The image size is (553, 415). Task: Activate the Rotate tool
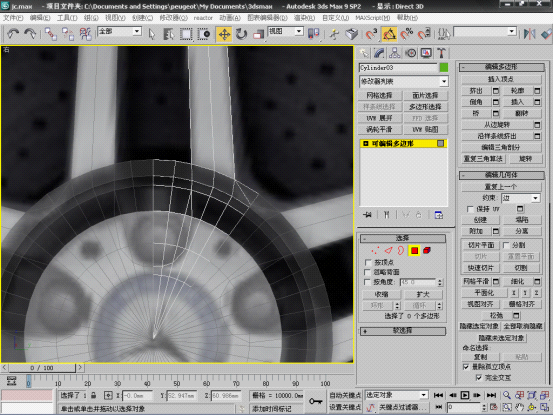point(242,34)
